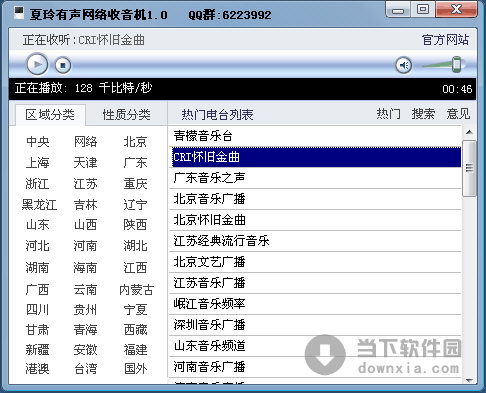Image resolution: width=486 pixels, height=393 pixels.
Task: Pick the 重庆 region
Action: tap(135, 184)
